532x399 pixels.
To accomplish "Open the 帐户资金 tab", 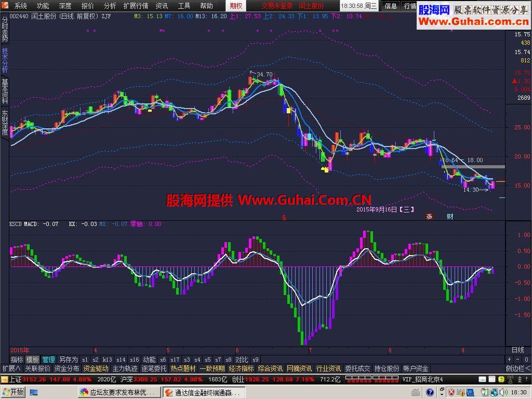I will point(416,368).
